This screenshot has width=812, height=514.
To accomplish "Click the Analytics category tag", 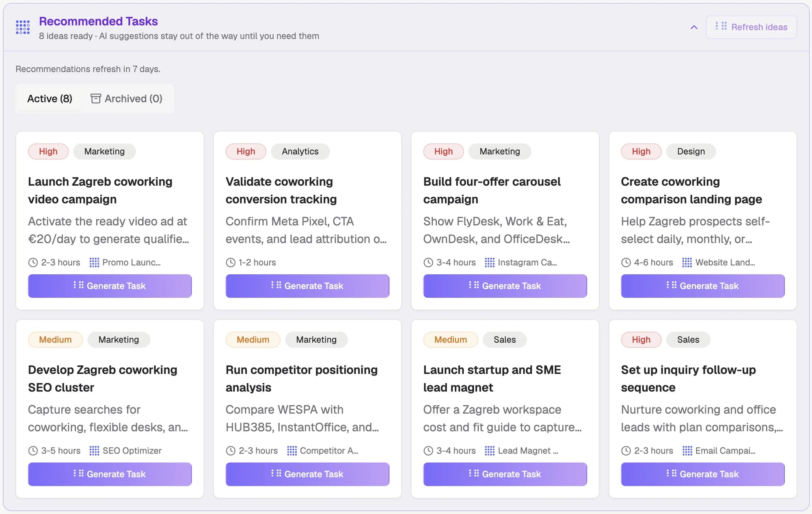I will (300, 152).
